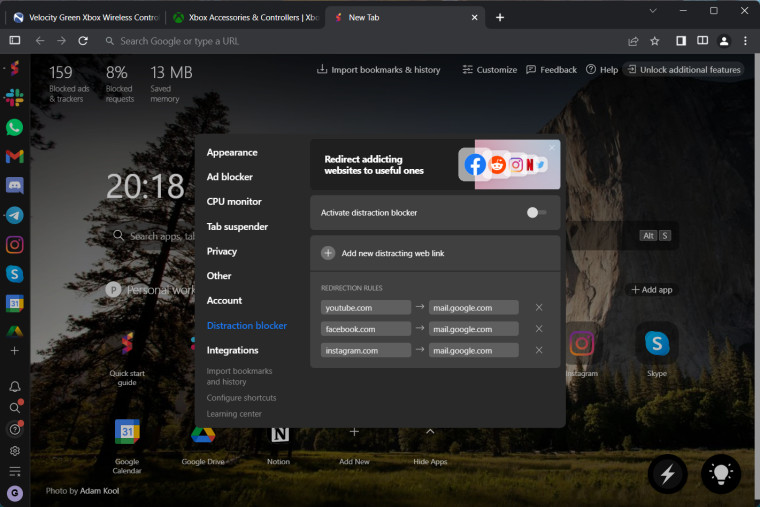Image resolution: width=760 pixels, height=507 pixels.
Task: Open Learning center link
Action: (234, 414)
